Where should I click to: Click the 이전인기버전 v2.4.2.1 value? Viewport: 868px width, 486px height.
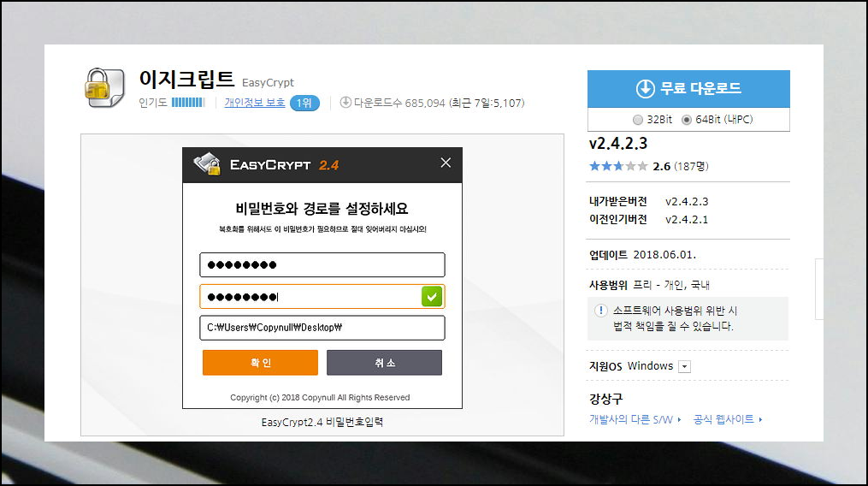click(x=687, y=219)
